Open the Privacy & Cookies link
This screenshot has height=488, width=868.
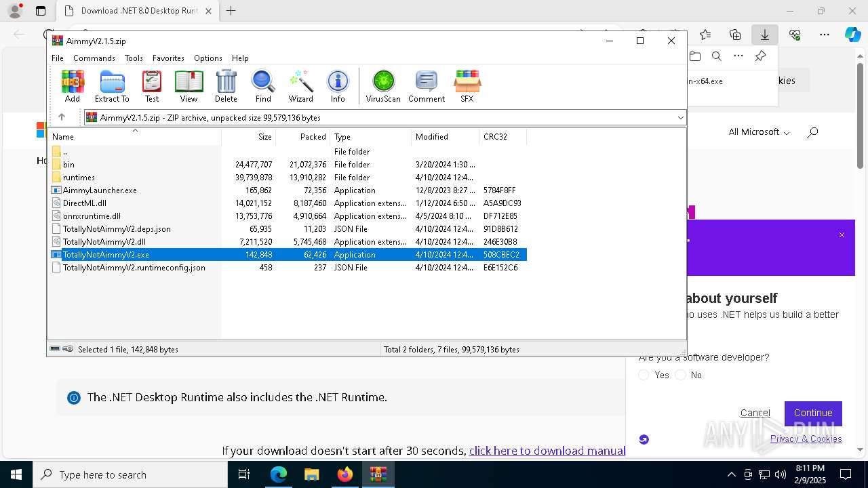(x=806, y=439)
